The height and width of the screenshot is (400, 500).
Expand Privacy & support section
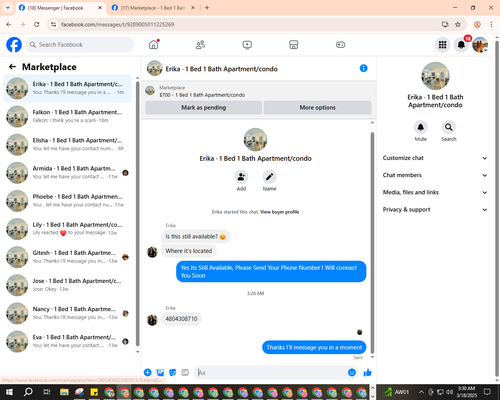coord(435,210)
